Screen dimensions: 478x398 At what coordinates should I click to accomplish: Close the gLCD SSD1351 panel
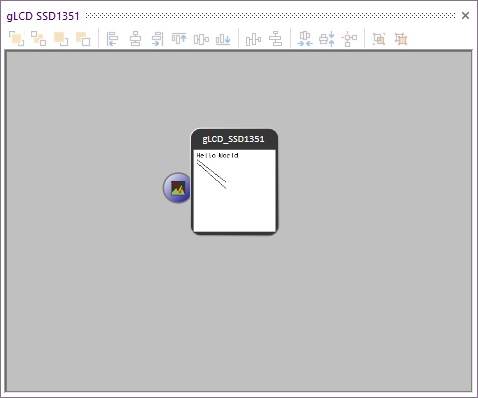pyautogui.click(x=466, y=15)
